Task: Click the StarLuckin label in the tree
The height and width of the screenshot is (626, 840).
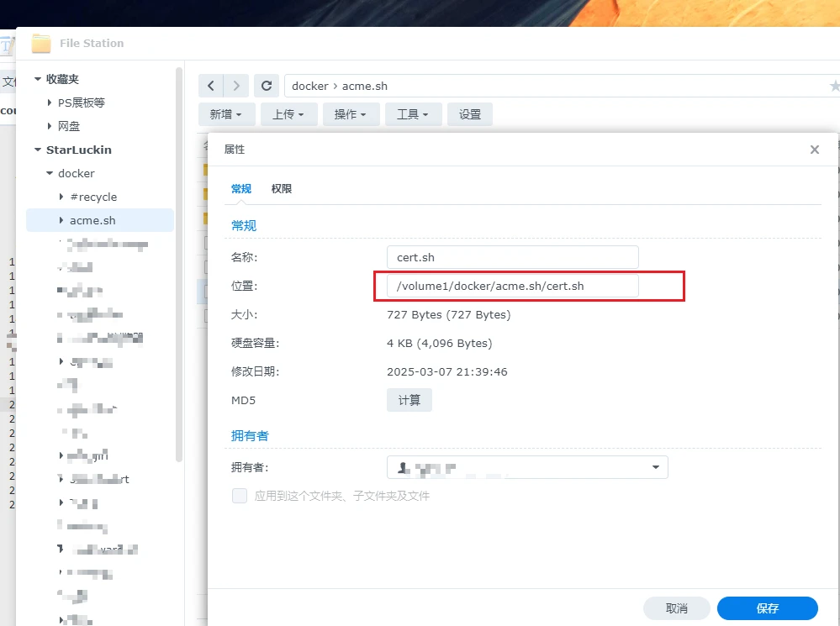Action: click(x=79, y=150)
